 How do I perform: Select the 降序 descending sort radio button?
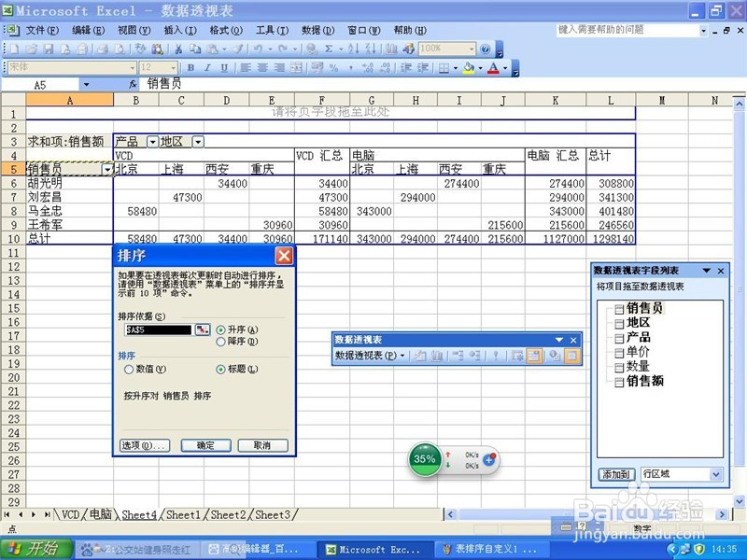pyautogui.click(x=221, y=342)
